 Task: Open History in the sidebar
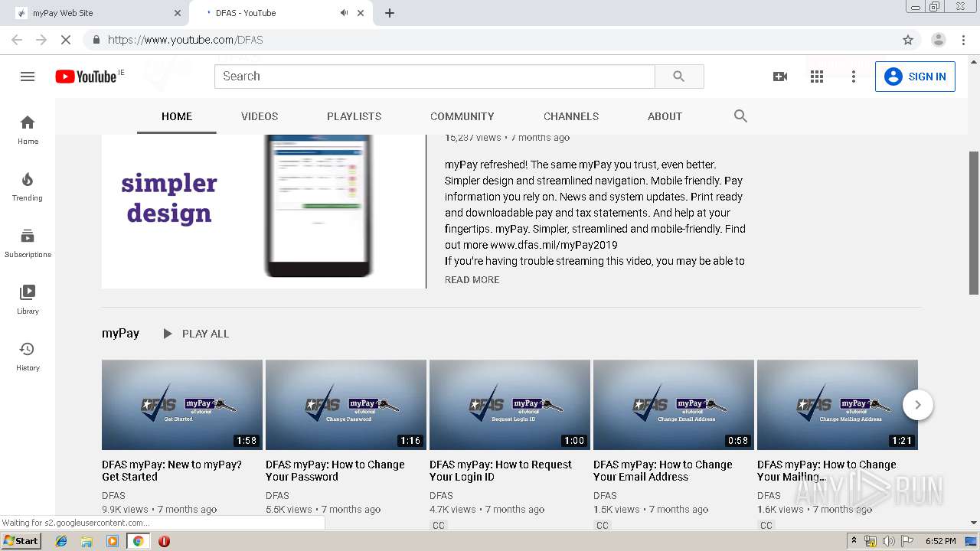coord(28,357)
